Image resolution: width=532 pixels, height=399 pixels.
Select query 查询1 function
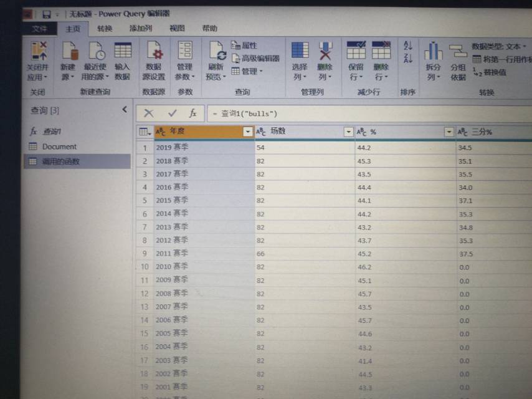point(78,132)
